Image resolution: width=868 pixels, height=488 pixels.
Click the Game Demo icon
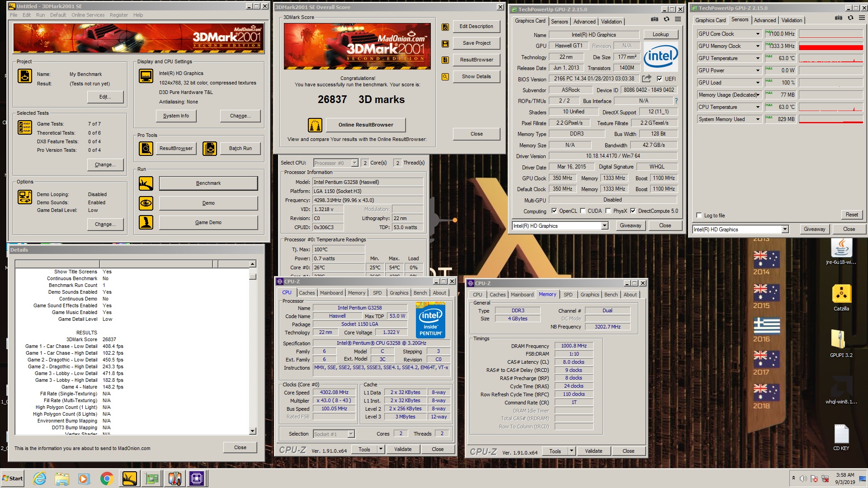[146, 222]
